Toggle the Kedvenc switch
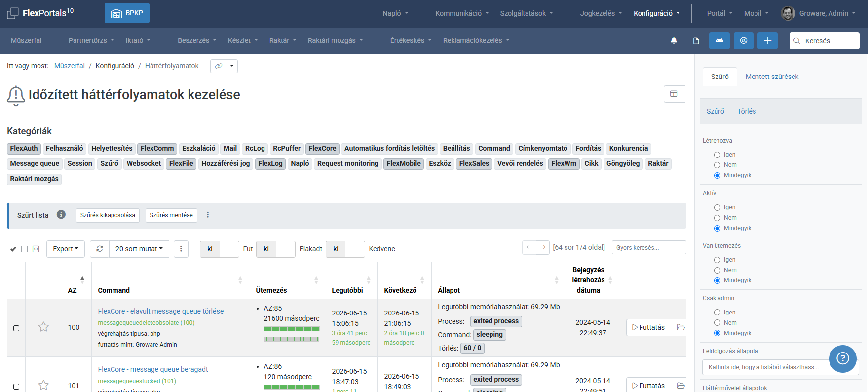Image resolution: width=868 pixels, height=392 pixels. [x=345, y=249]
